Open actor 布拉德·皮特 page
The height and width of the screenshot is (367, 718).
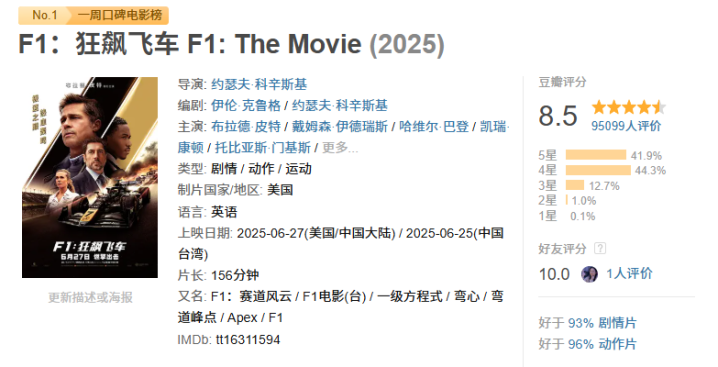pyautogui.click(x=246, y=126)
